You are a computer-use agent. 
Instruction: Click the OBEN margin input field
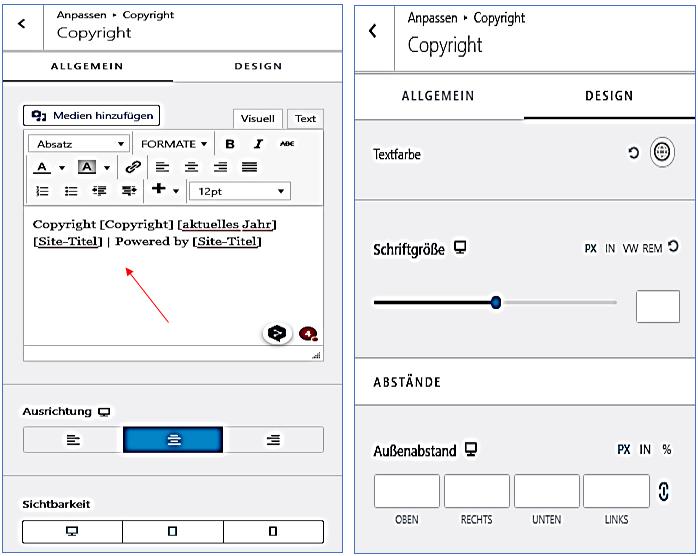point(407,491)
